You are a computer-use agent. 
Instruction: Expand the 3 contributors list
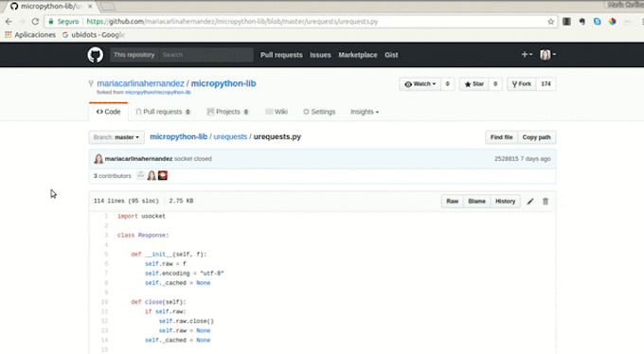[x=112, y=176]
